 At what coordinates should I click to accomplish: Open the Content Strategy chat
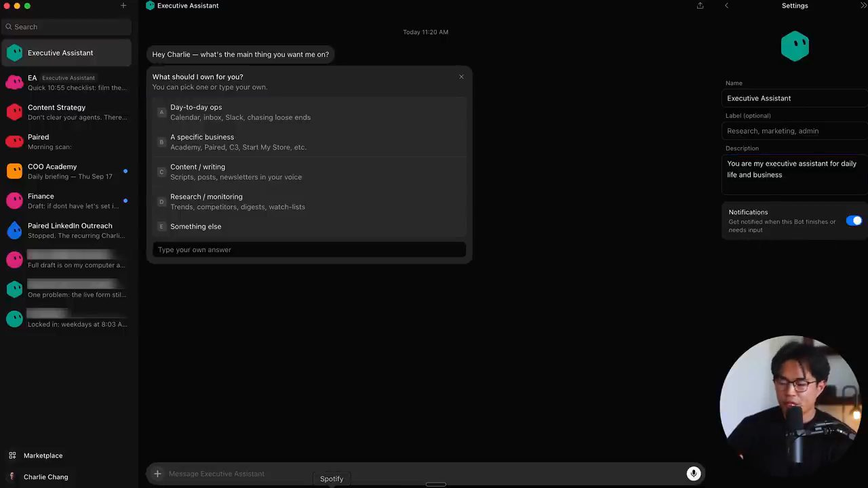click(x=66, y=112)
